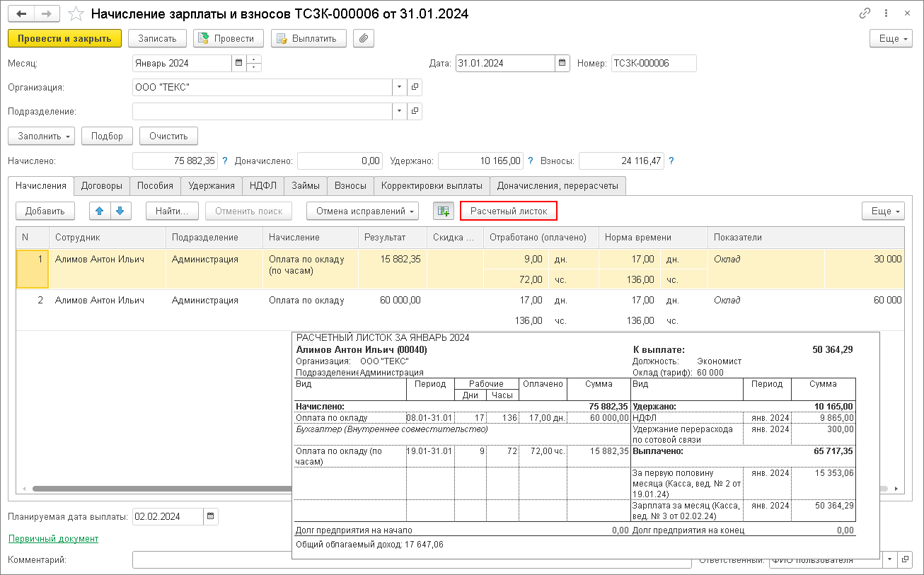Switch to the Займы tab

point(306,185)
